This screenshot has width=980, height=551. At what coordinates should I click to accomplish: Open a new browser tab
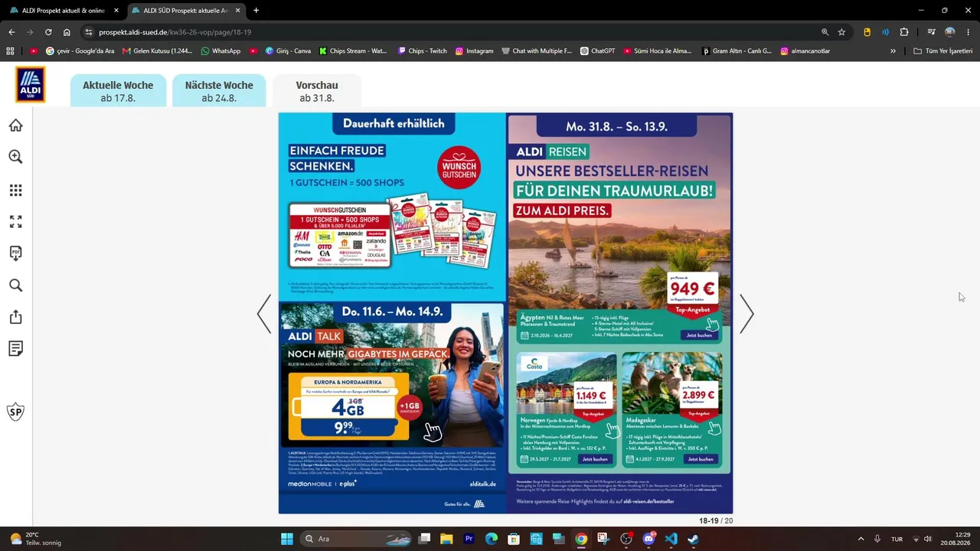[x=256, y=11]
